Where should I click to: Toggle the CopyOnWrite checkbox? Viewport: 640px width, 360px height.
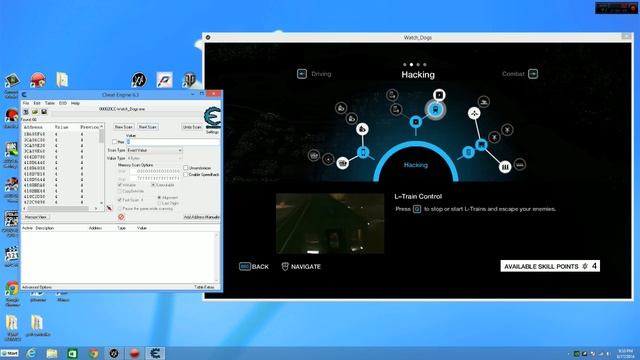tap(120, 191)
